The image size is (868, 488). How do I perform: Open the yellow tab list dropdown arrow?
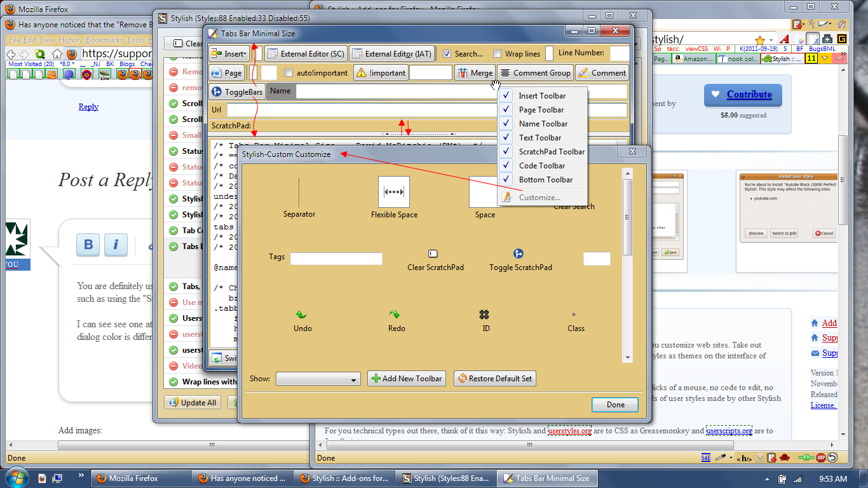825,58
